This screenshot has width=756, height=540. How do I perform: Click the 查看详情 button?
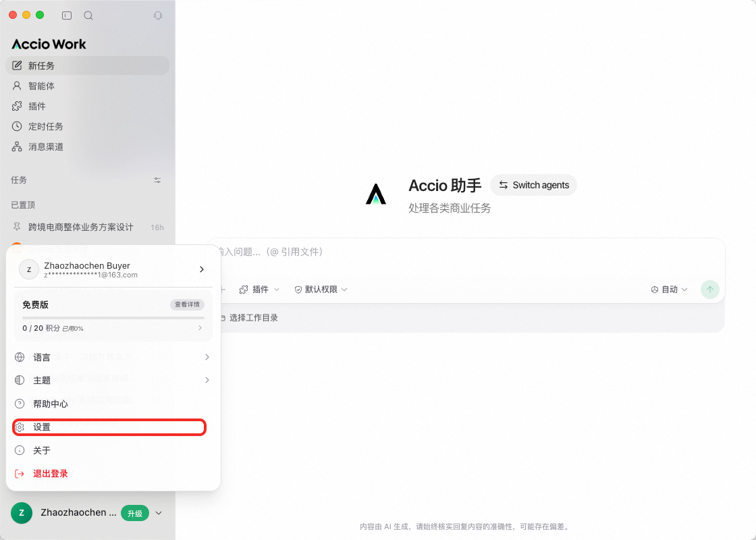[x=187, y=304]
